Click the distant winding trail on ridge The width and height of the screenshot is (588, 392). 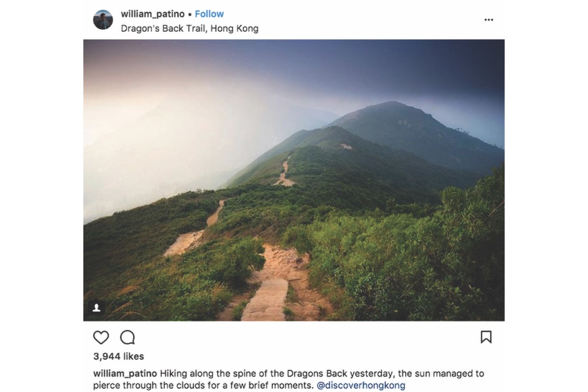(x=284, y=172)
